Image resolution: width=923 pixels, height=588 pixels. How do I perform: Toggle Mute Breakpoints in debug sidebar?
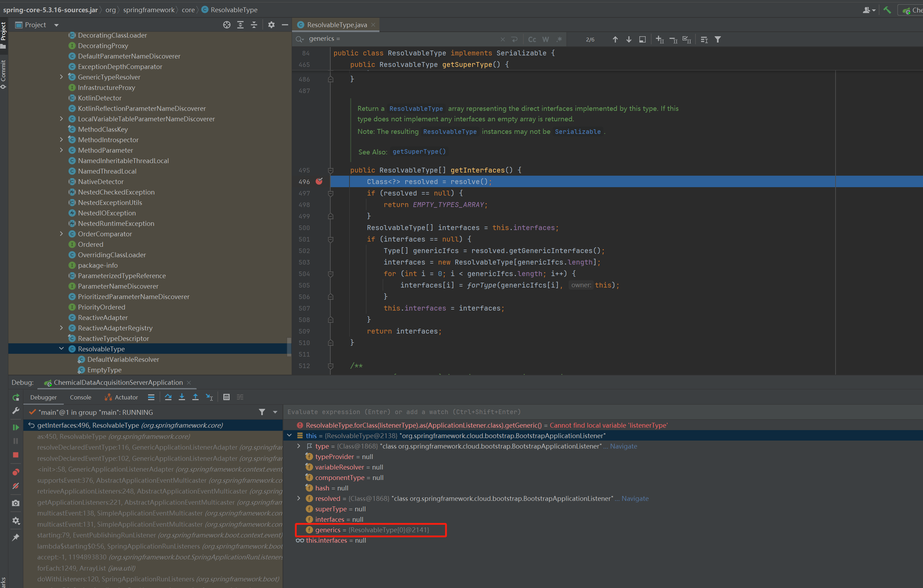[x=16, y=486]
